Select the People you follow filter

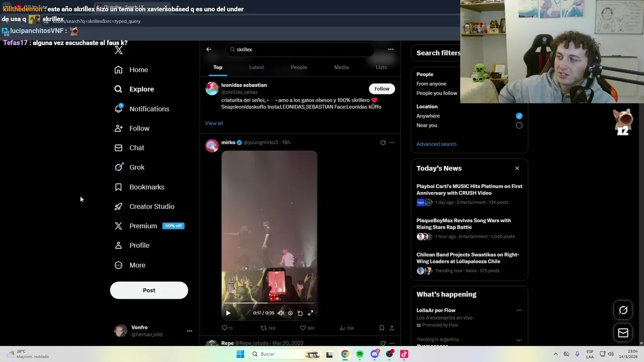[437, 93]
